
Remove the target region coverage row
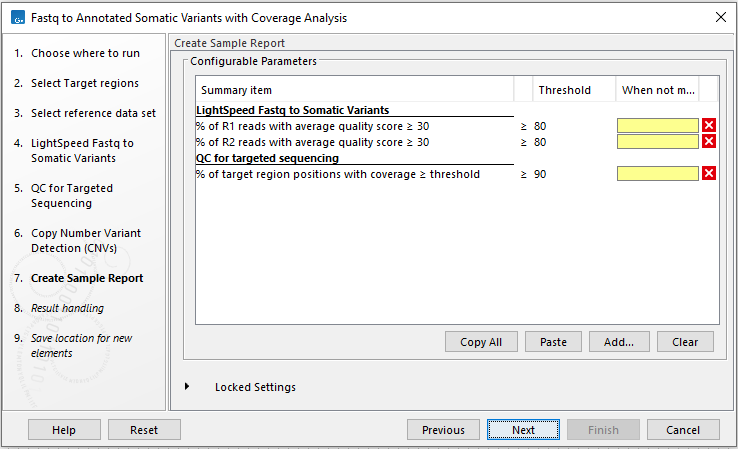click(x=709, y=173)
